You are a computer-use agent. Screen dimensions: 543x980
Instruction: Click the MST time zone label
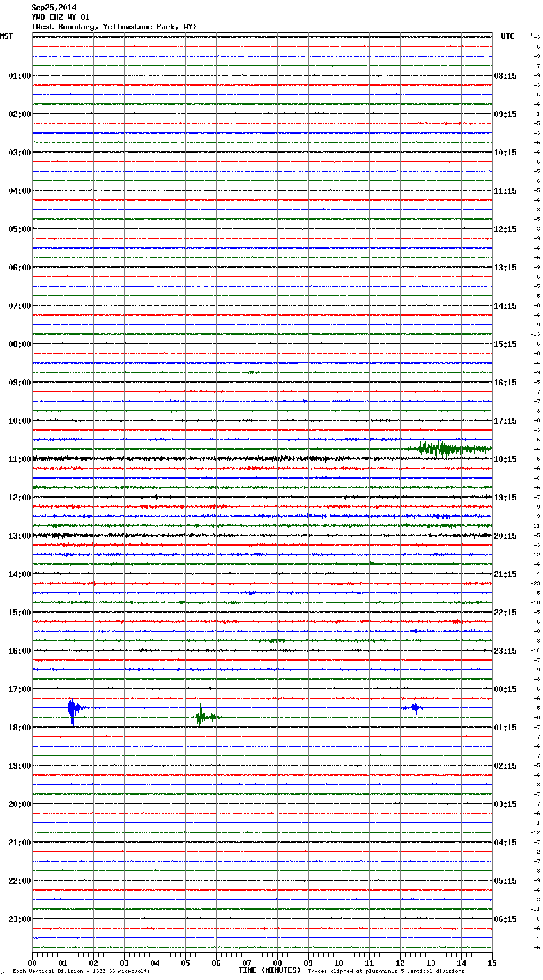coord(6,36)
